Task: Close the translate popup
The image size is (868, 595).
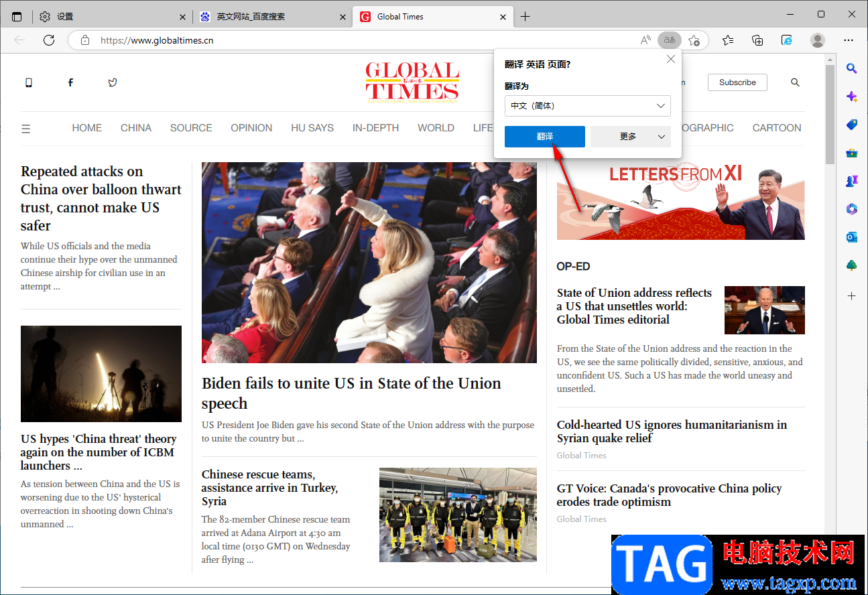Action: [x=671, y=59]
